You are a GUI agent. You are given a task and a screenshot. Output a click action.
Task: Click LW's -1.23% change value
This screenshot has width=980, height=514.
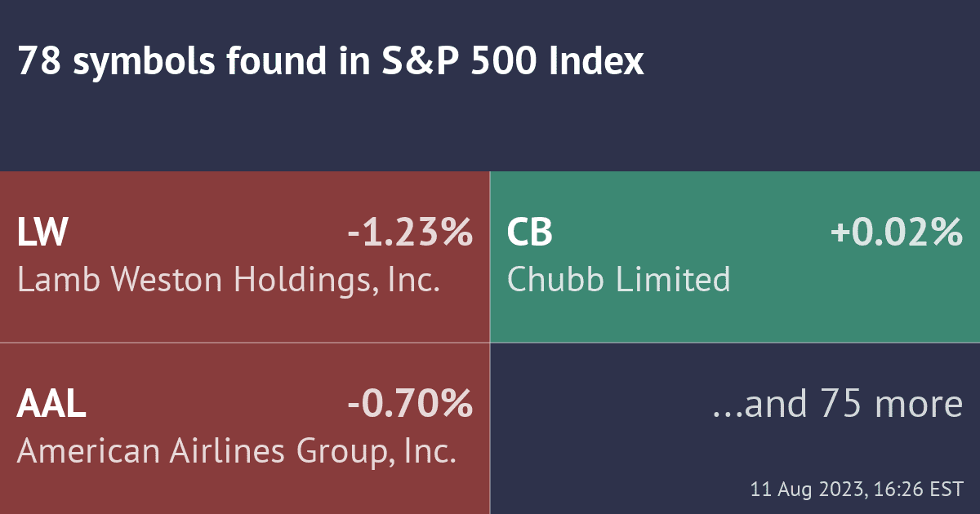pyautogui.click(x=410, y=233)
